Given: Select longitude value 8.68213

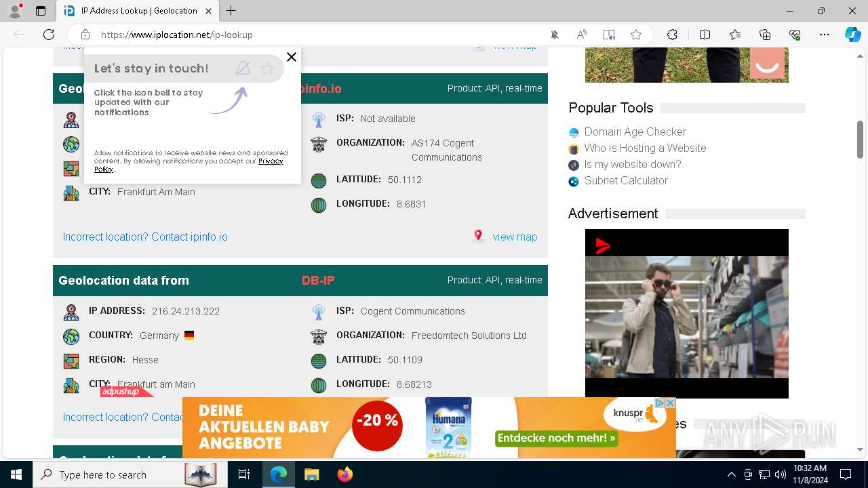Looking at the screenshot, I should 414,384.
